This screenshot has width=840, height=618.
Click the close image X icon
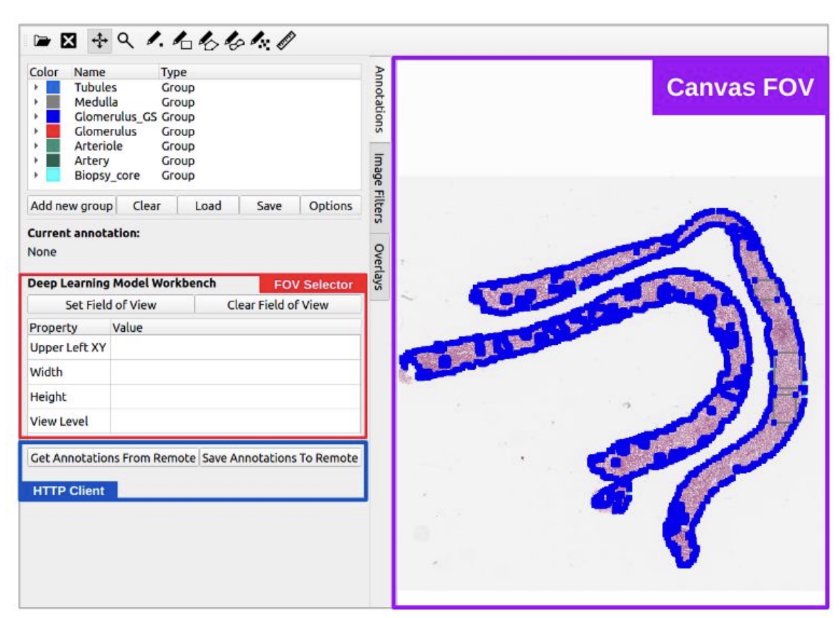[x=68, y=41]
